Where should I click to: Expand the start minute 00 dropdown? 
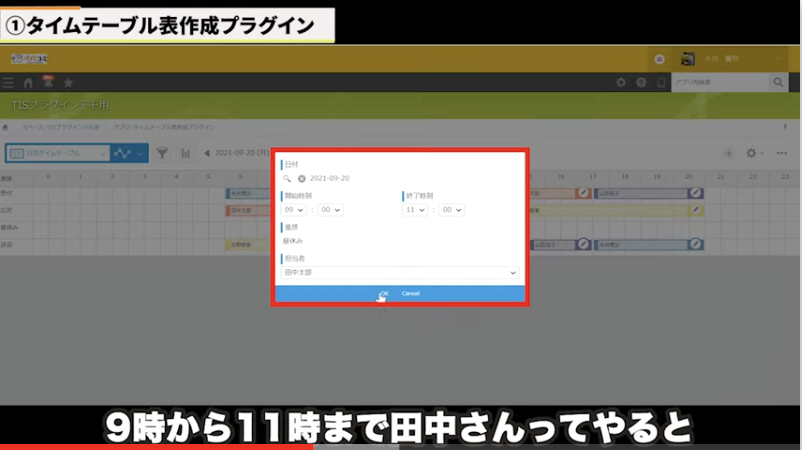pyautogui.click(x=331, y=210)
